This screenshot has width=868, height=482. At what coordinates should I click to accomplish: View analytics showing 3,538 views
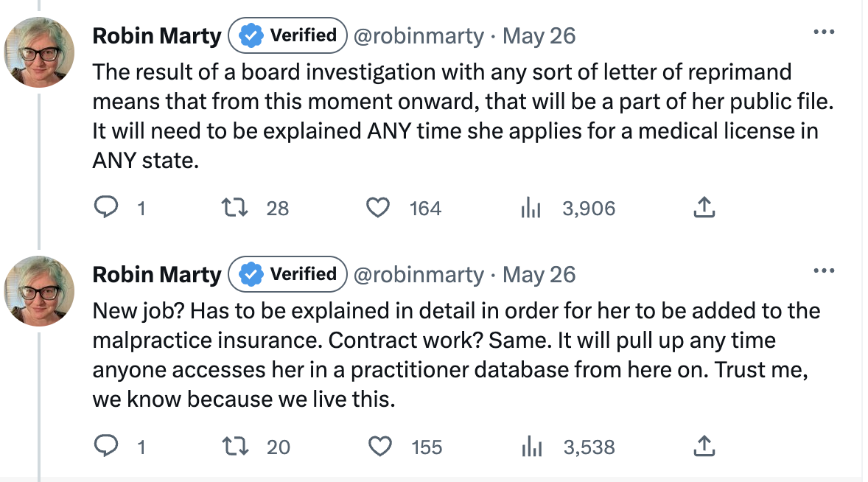click(531, 447)
